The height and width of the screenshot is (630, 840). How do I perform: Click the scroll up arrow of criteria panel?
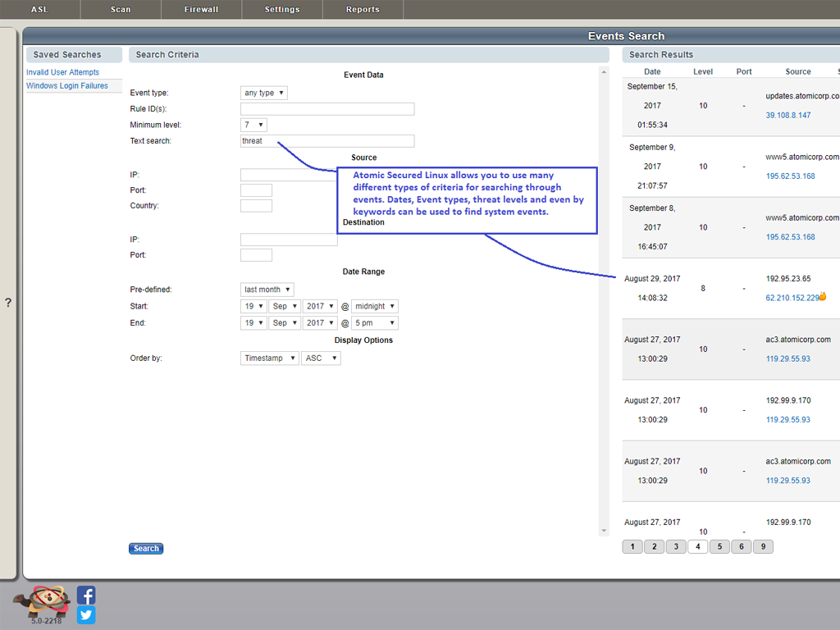(604, 72)
